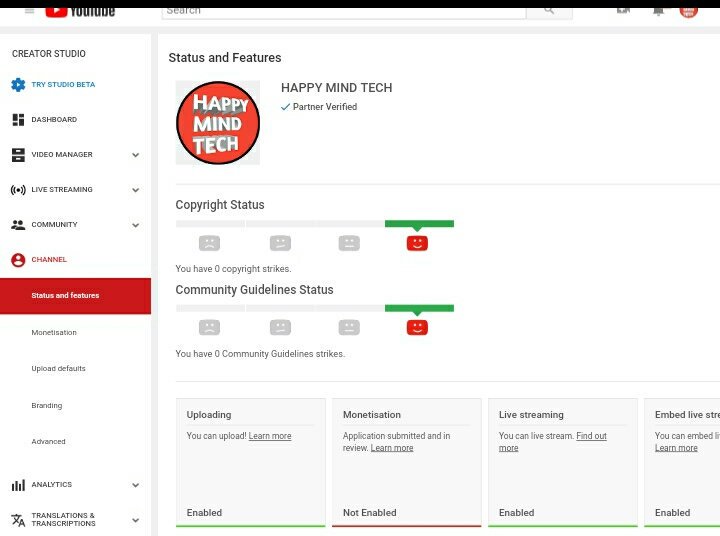Click inside the Search field
The width and height of the screenshot is (720, 536).
click(343, 12)
